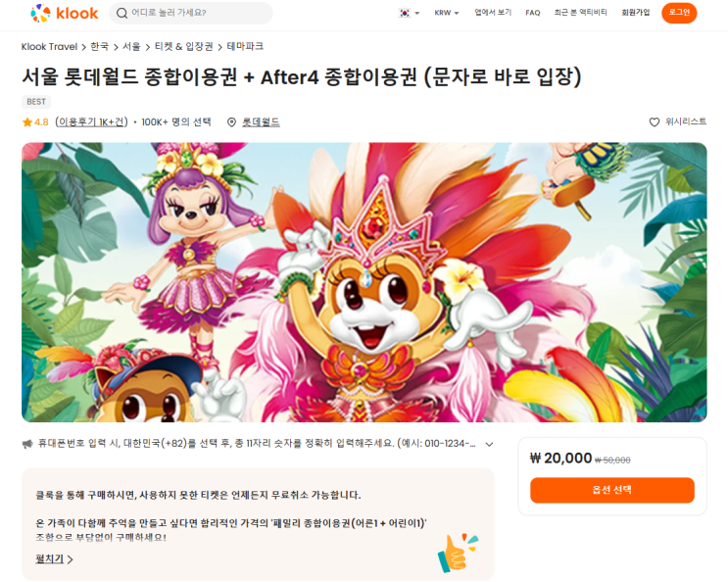
Task: Click the search magnifier icon
Action: click(122, 13)
